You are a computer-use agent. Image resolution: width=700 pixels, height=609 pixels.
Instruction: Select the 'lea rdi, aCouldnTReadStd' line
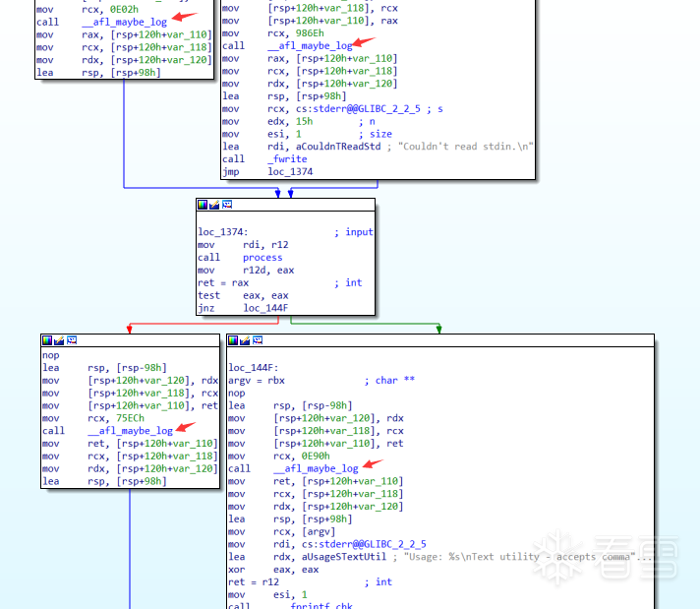click(378, 147)
